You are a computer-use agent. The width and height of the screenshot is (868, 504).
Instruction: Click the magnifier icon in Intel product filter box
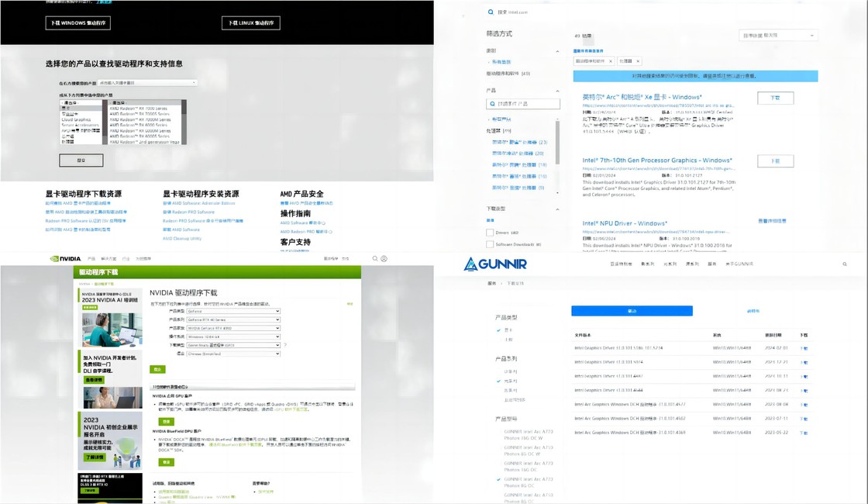(x=492, y=104)
